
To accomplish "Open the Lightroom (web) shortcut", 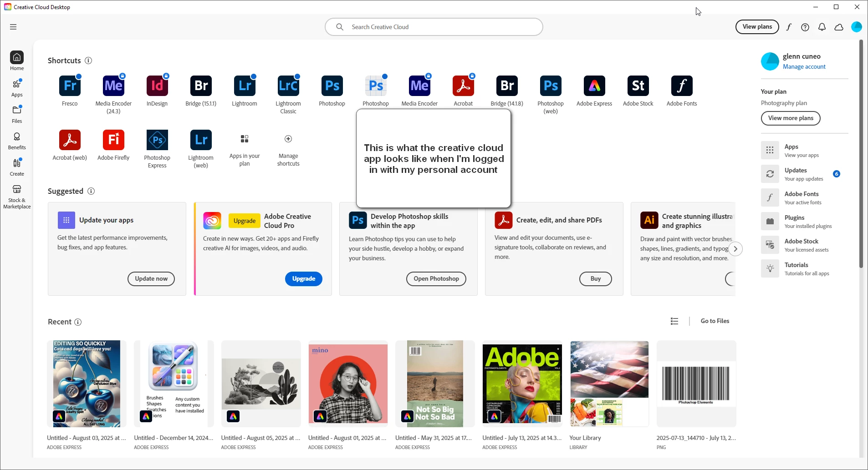I will pos(201,140).
